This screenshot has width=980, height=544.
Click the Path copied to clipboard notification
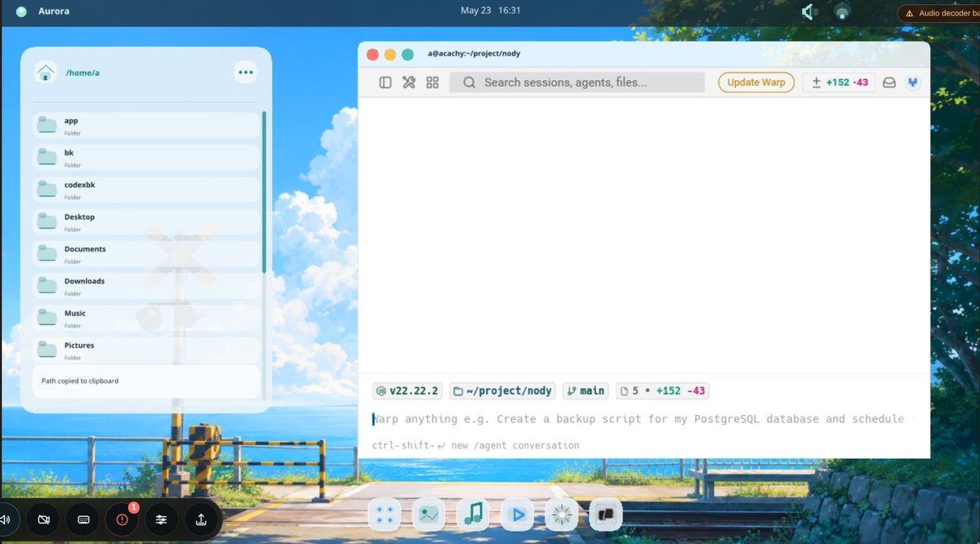(x=146, y=381)
